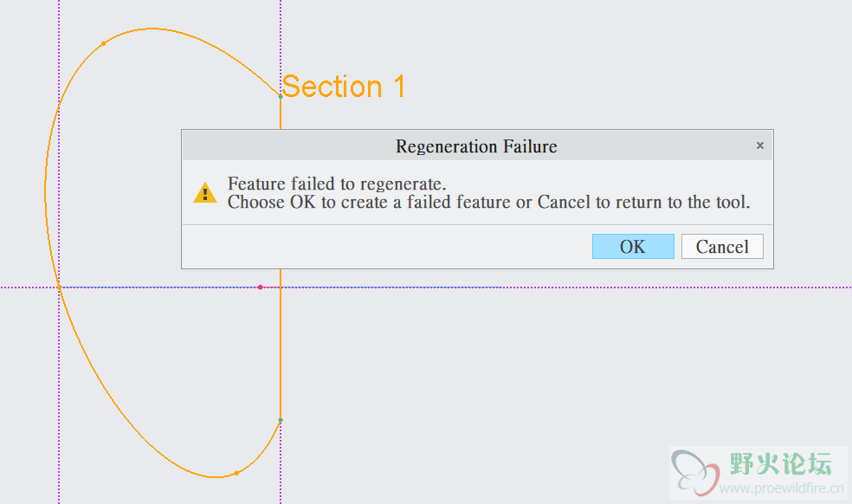Select the red point on horizontal axis
Image resolution: width=852 pixels, height=504 pixels.
click(261, 287)
